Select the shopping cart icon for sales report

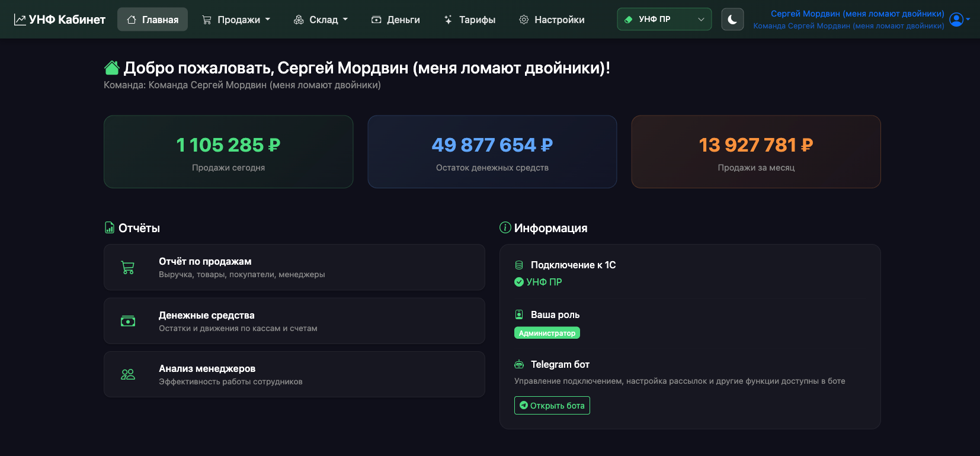(127, 267)
